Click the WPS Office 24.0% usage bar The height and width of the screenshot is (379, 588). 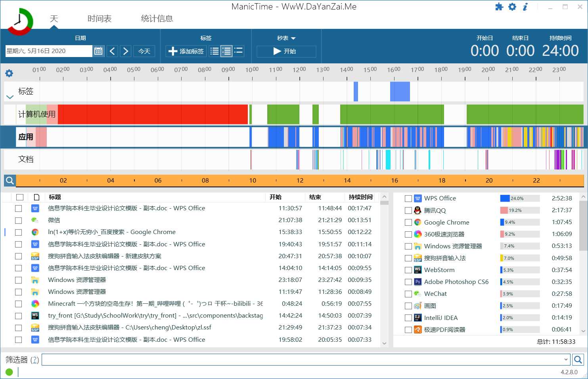(x=520, y=198)
